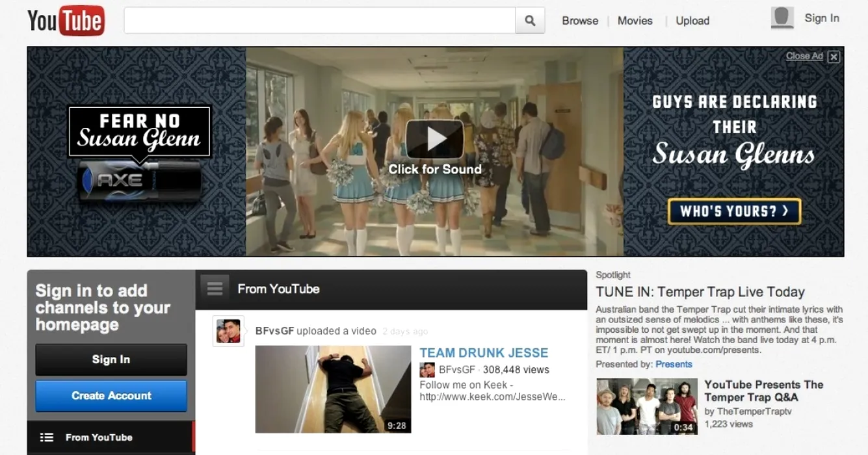Close the ad with the X icon
Image resolution: width=868 pixels, height=455 pixels.
tap(834, 57)
